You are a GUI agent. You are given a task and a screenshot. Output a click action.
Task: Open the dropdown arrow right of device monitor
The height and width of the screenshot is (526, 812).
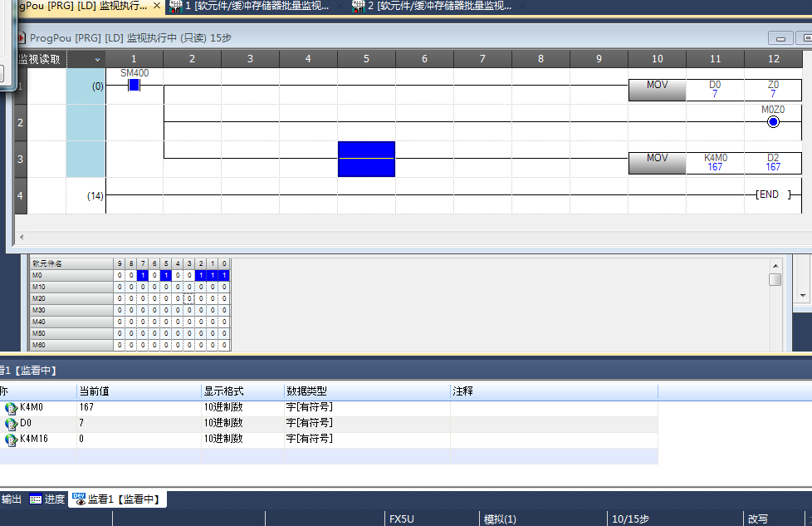803,295
